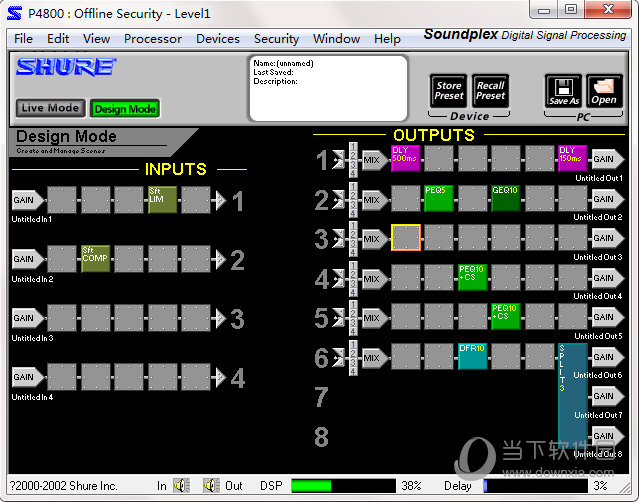The height and width of the screenshot is (502, 639).
Task: Select the PEQ5 block on Output 2
Action: (x=439, y=198)
